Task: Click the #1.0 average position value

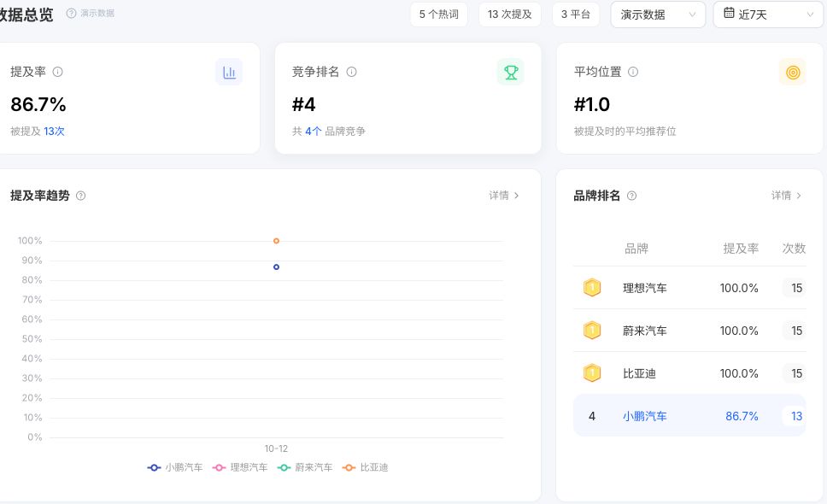Action: click(592, 104)
